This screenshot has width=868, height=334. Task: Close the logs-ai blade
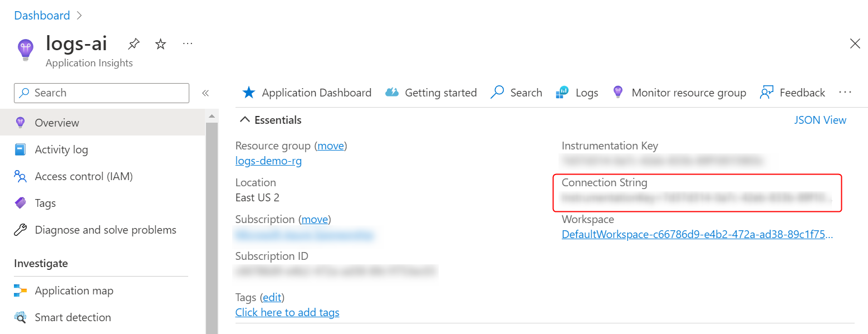(x=855, y=44)
